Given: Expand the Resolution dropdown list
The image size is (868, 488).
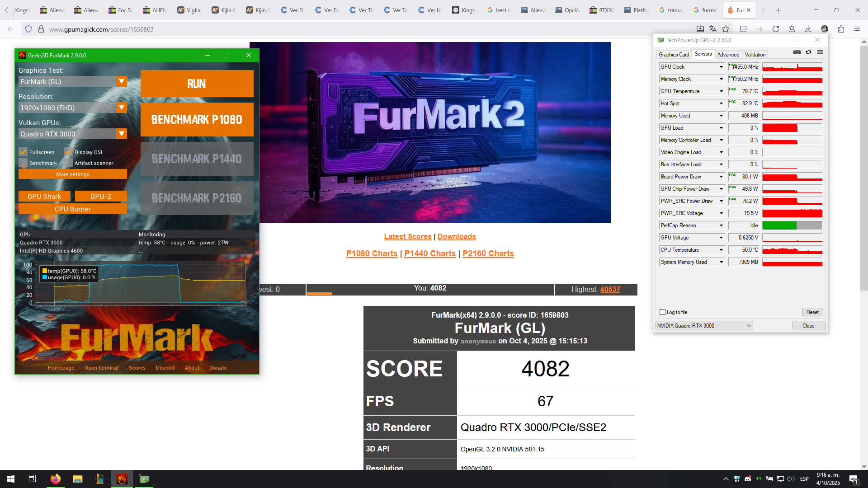Looking at the screenshot, I should (122, 108).
